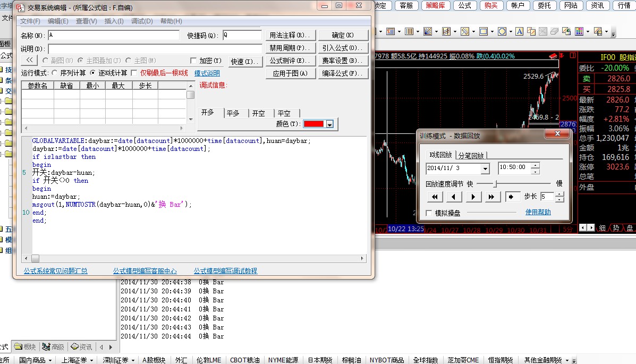Image resolution: width=636 pixels, height=364 pixels.
Task: Click the fast-forward double-arrow replay button
Action: tap(491, 197)
